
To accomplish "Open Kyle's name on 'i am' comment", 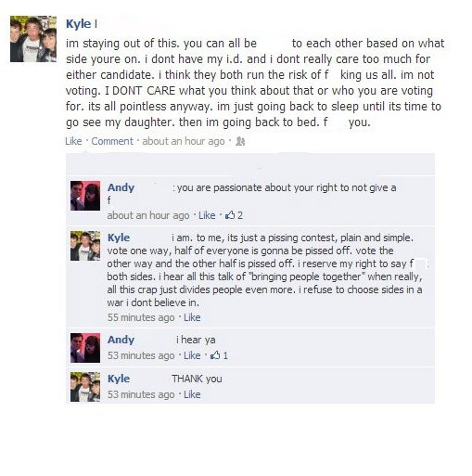I will pos(119,238).
